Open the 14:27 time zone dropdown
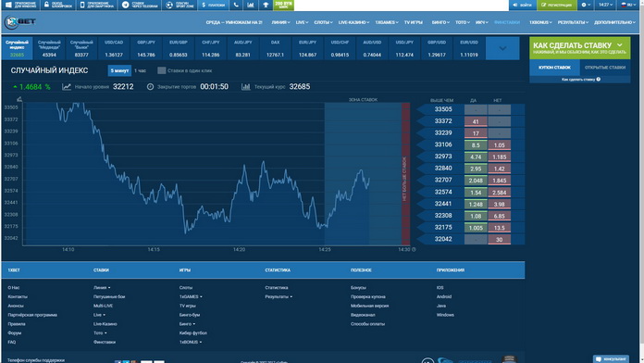Screen dimensions: 644x363 click(605, 5)
